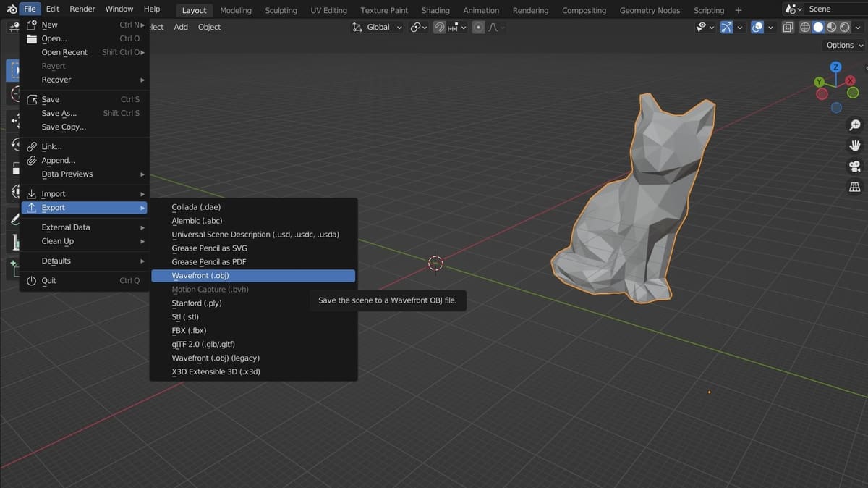Click the blue Z axis on the gizmo
This screenshot has height=488, width=868.
click(836, 67)
